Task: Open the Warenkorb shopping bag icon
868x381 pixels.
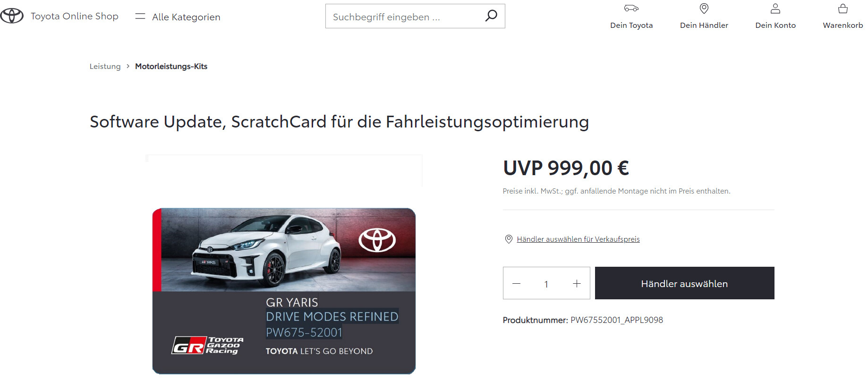Action: [843, 8]
